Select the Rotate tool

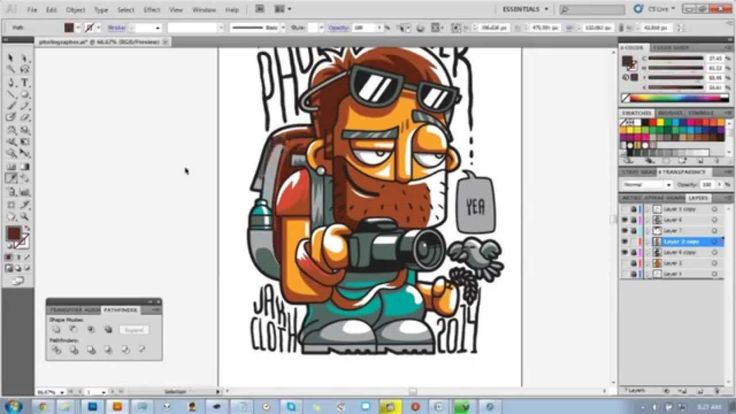[x=11, y=130]
